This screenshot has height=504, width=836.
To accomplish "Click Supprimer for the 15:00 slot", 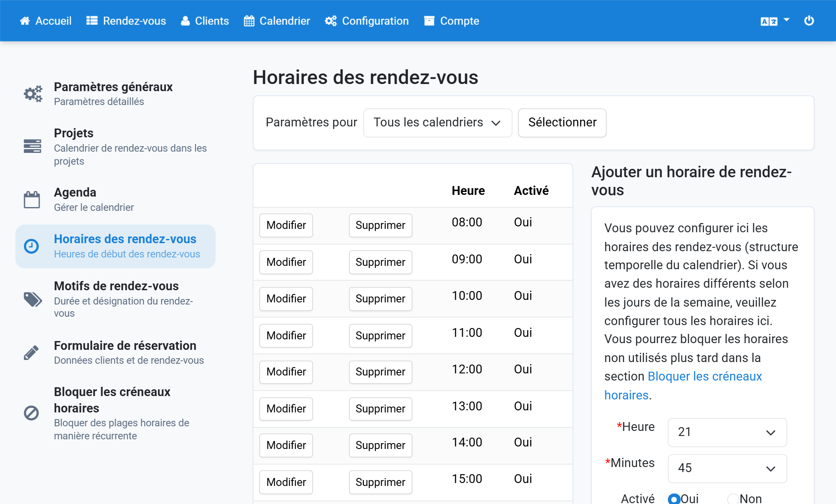I will tap(381, 483).
